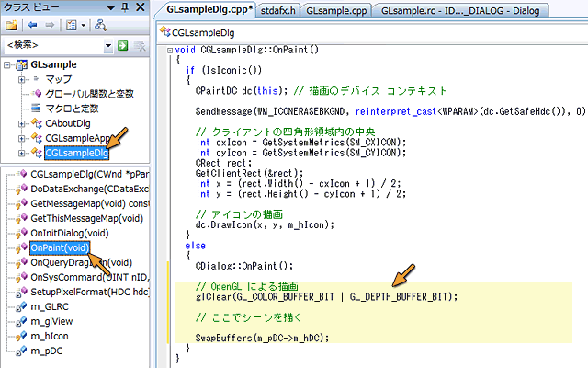Select グローバル関数と変数 in the tree
The image size is (588, 368).
[89, 94]
